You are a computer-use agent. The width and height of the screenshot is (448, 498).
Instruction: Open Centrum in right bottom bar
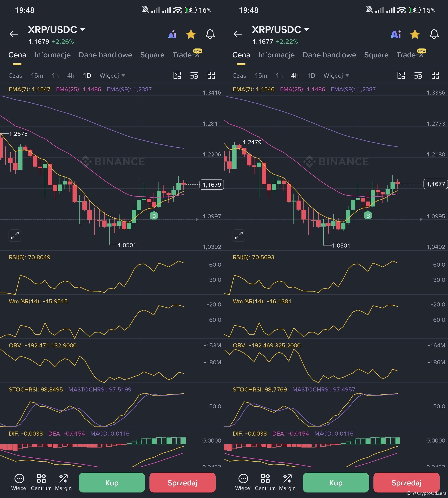coord(265,483)
